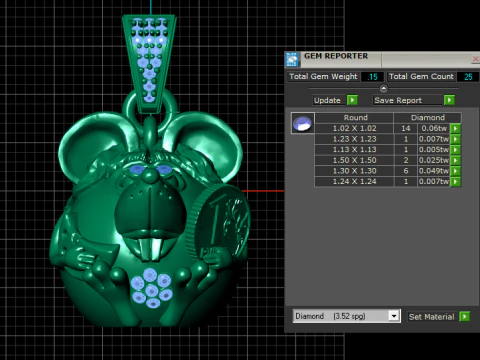Click green arrow next to Update
This screenshot has height=360, width=480.
[352, 100]
